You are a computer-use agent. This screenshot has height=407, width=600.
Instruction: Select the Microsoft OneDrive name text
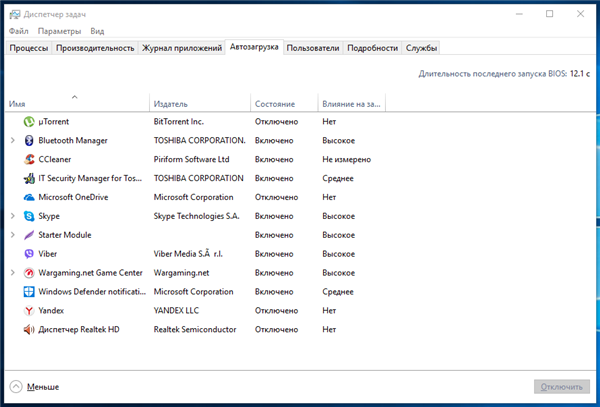73,197
